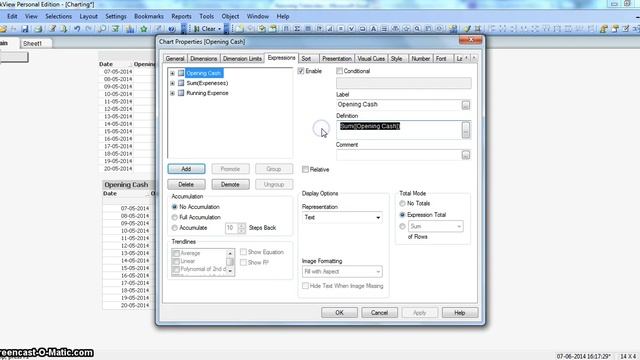Click the Sigma statistics box toolbar icon
Image resolution: width=640 pixels, height=360 pixels.
coord(297,29)
